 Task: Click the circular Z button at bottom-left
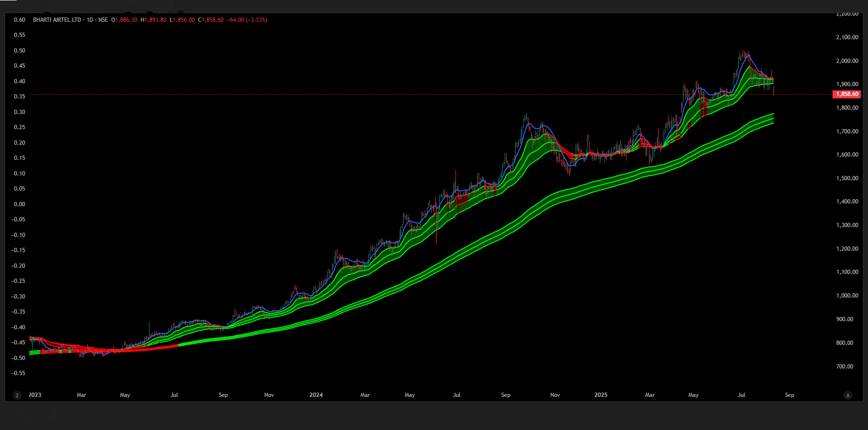(x=18, y=395)
